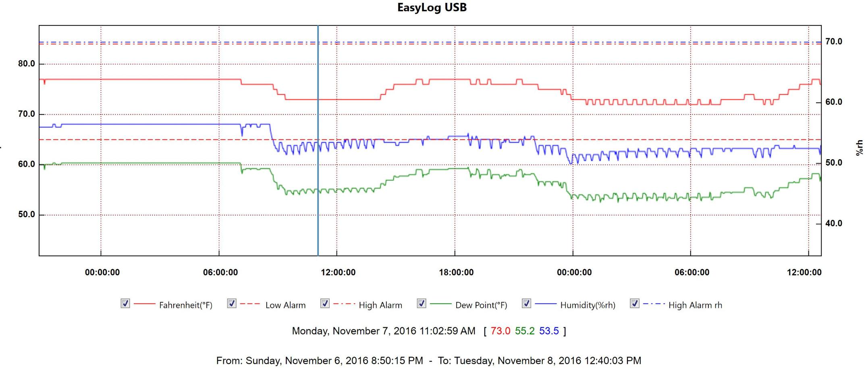Toggle the High Alarm checkbox

click(x=325, y=303)
